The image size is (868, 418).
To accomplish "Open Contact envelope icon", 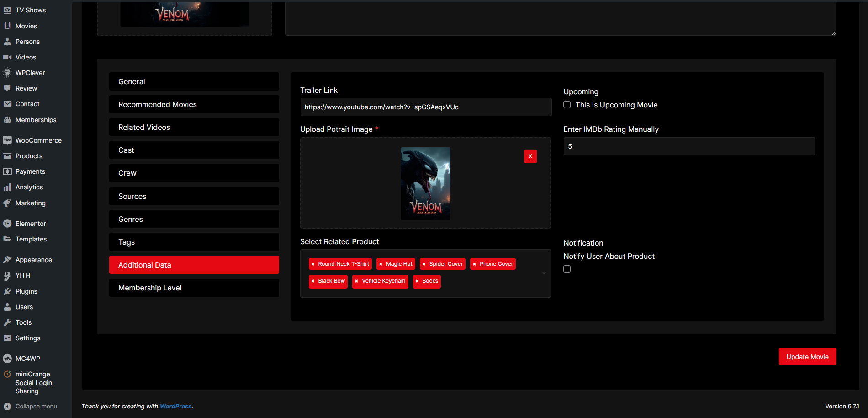I will tap(7, 104).
